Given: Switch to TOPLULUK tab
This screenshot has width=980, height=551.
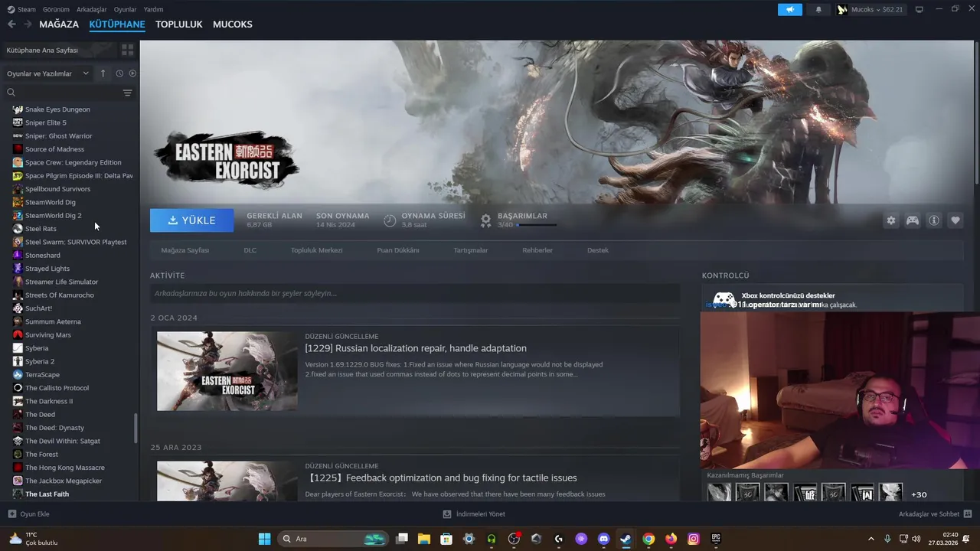Looking at the screenshot, I should coord(178,24).
